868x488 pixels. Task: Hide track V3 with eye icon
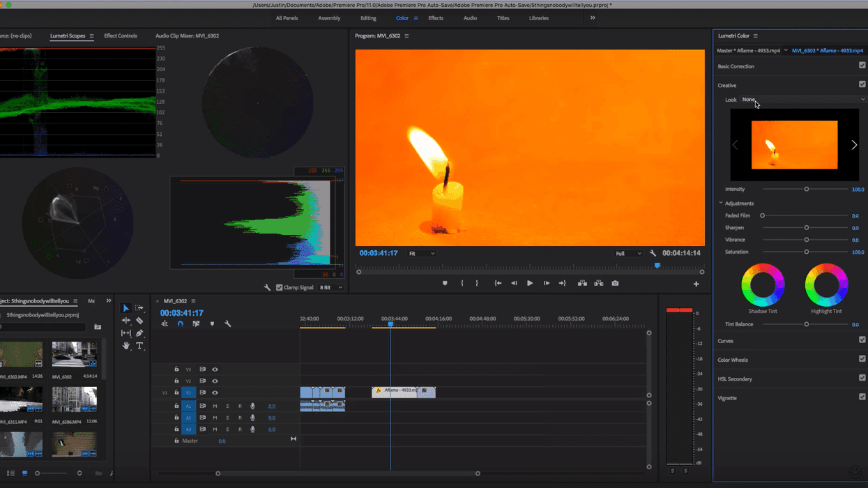pos(215,369)
